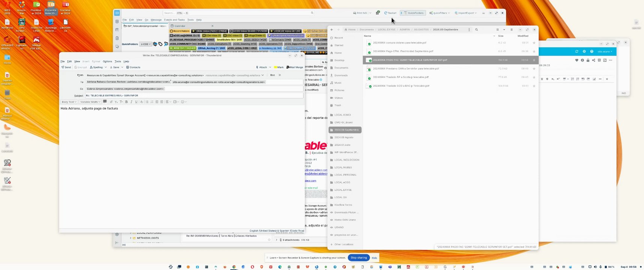Open e-CGS QuickFolders category dropdown

146,44
